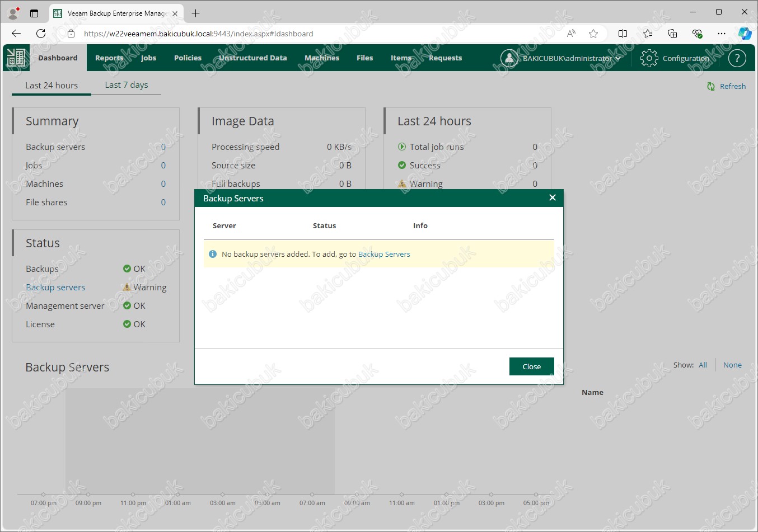Viewport: 758px width, 532px height.
Task: Click the info icon in dialog message
Action: (x=213, y=254)
